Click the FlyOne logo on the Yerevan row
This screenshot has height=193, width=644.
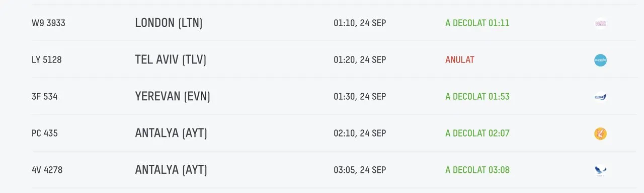click(x=600, y=96)
